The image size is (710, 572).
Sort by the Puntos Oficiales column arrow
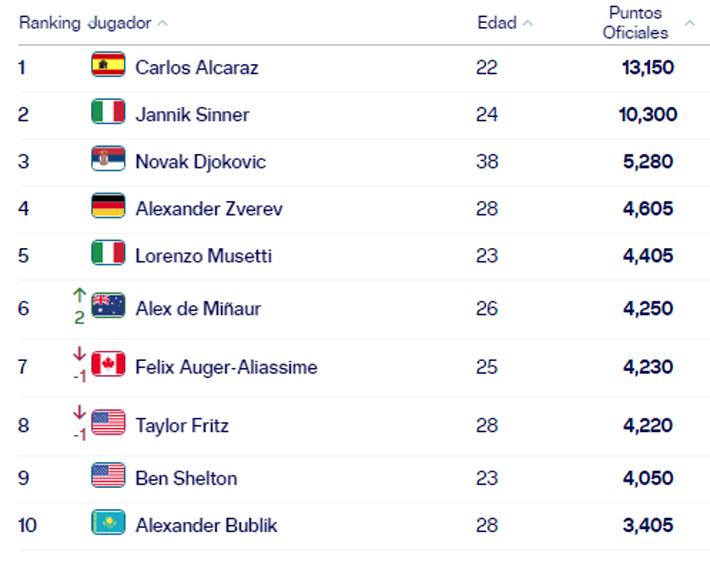click(x=689, y=23)
